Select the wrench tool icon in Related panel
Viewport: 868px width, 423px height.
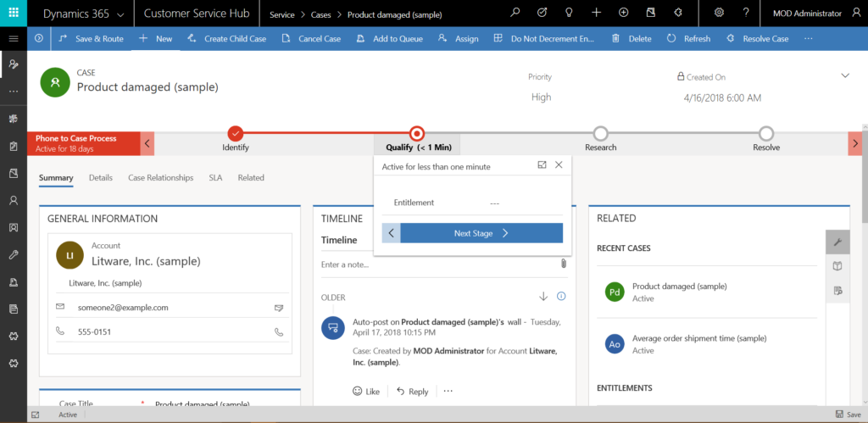click(837, 242)
